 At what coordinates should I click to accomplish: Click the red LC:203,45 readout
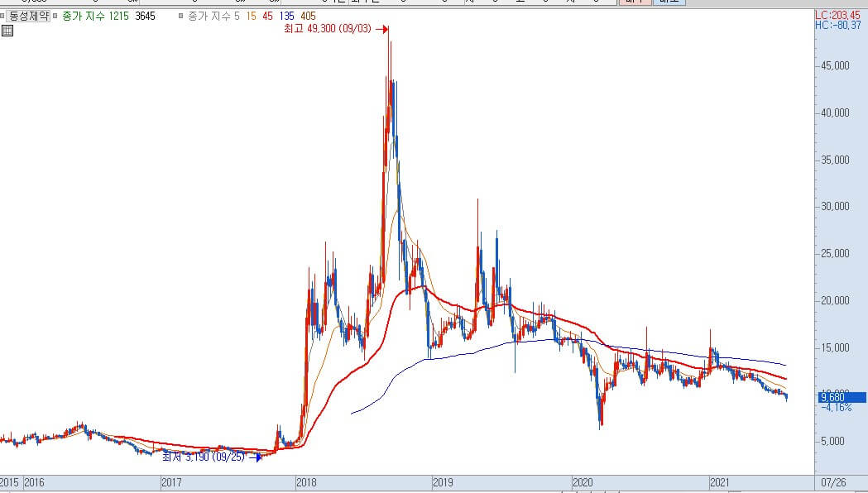pyautogui.click(x=837, y=16)
